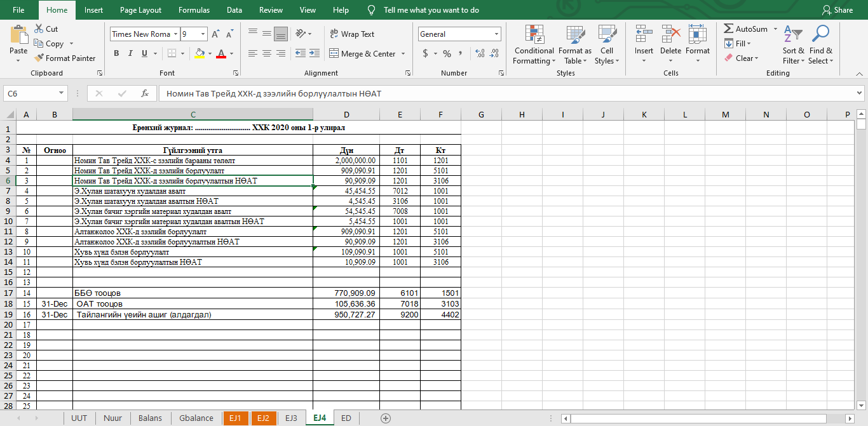Click the Increase Font Size icon
This screenshot has width=868, height=426.
(x=215, y=34)
